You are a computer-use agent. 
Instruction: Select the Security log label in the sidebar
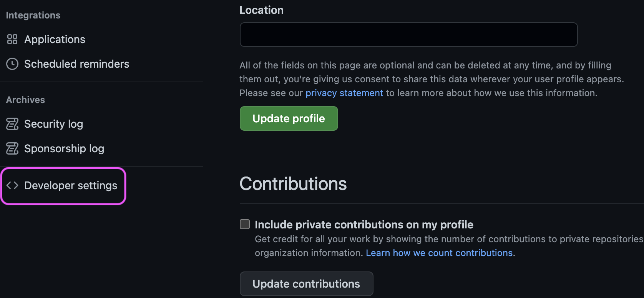[x=54, y=124]
